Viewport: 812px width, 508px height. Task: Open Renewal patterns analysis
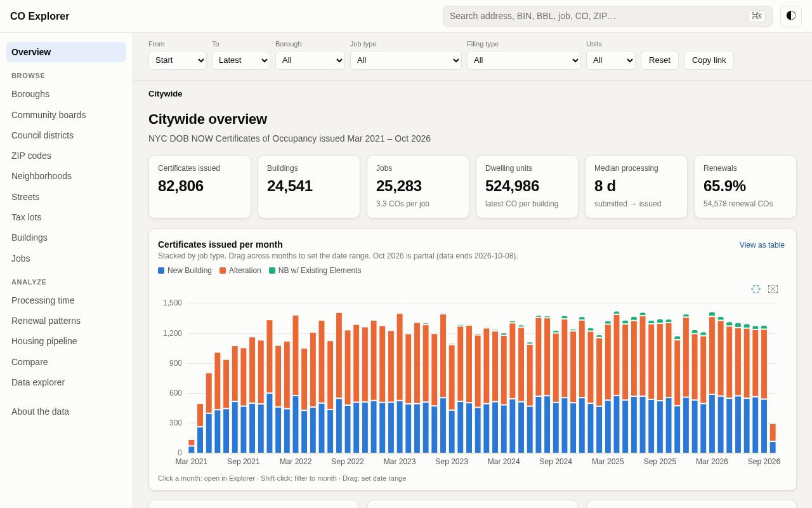(66, 321)
